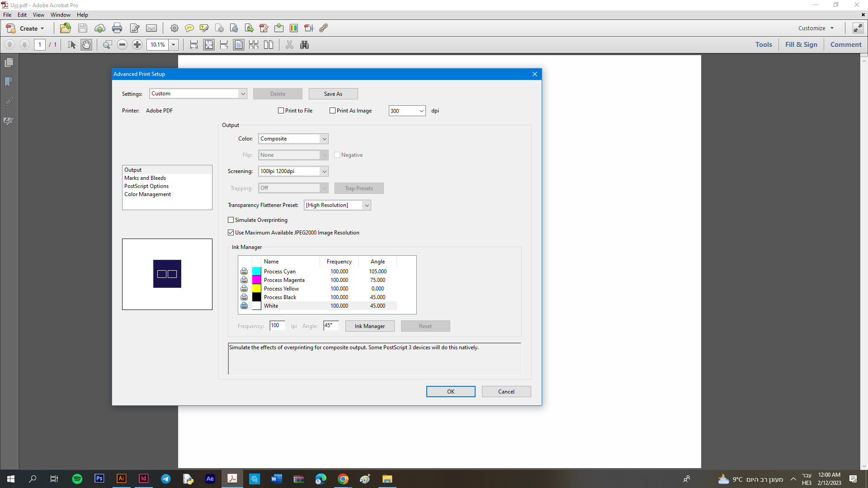Open the View menu
The height and width of the screenshot is (488, 868).
click(38, 15)
